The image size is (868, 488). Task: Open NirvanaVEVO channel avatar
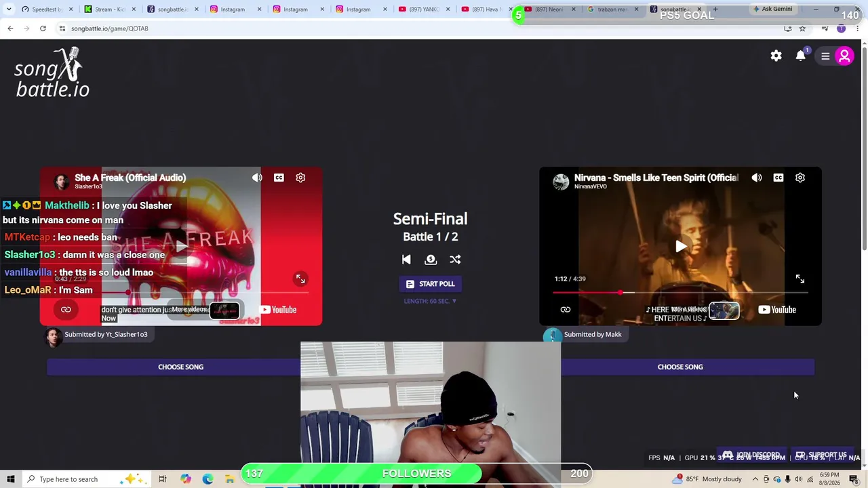pos(561,182)
